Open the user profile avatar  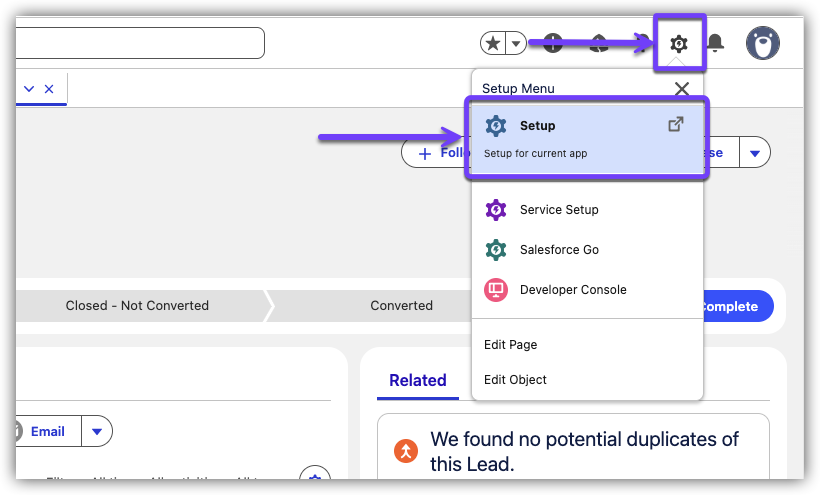click(x=763, y=43)
